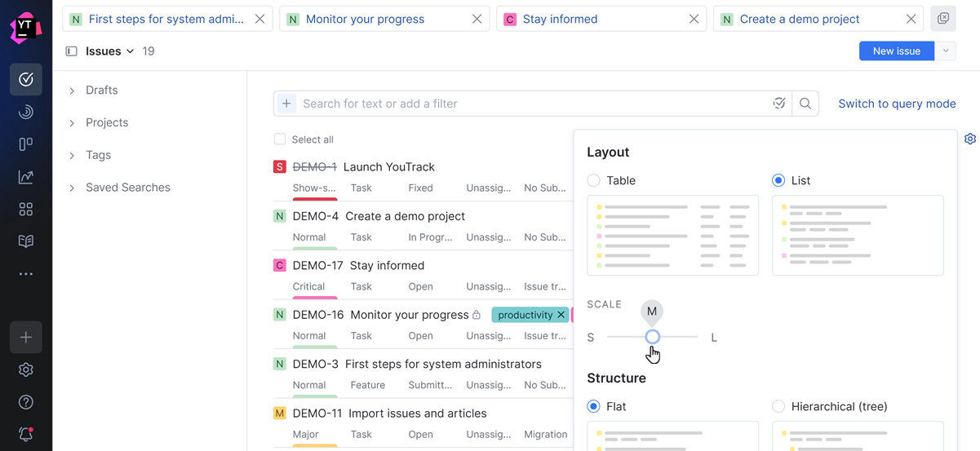This screenshot has height=451, width=980.
Task: Open the Reports chart icon
Action: point(26,177)
